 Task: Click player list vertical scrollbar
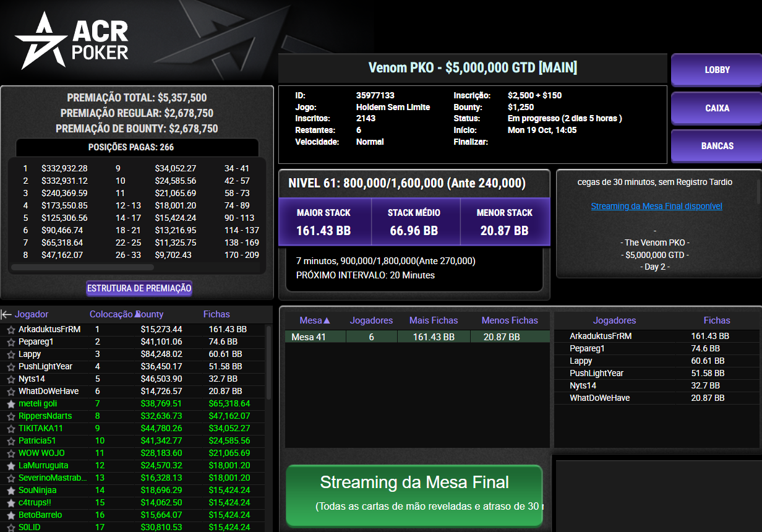[268, 362]
